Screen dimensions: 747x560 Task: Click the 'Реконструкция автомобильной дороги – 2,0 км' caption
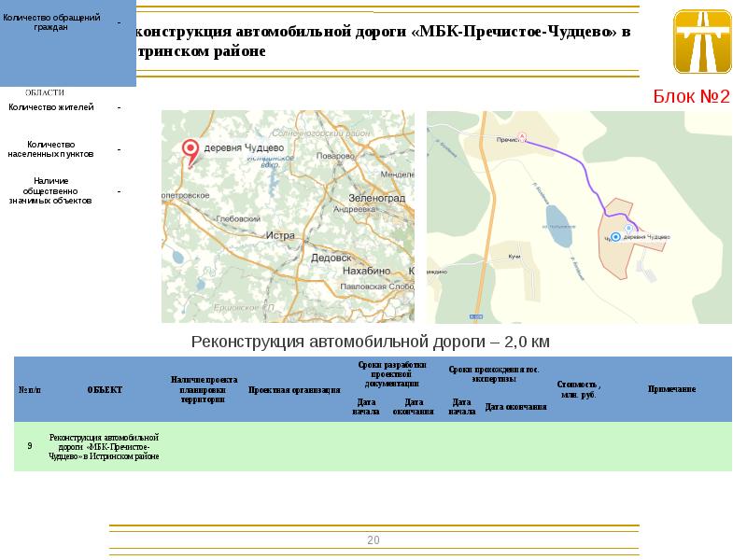point(371,342)
